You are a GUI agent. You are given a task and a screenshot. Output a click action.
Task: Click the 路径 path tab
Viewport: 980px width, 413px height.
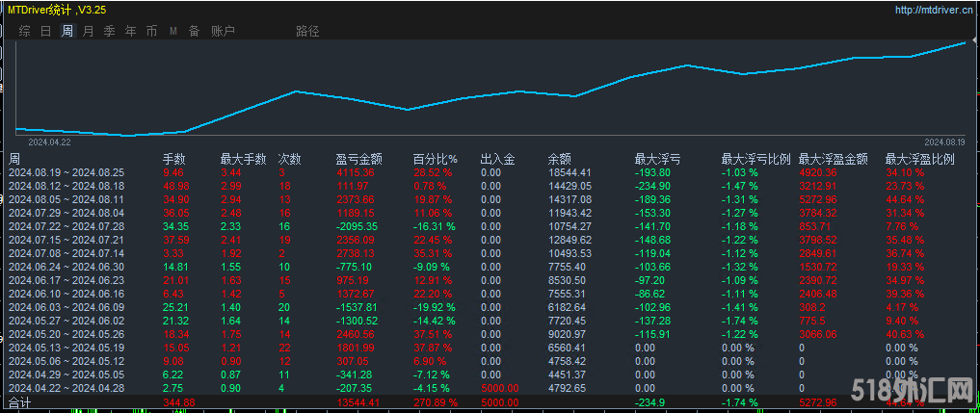[307, 31]
